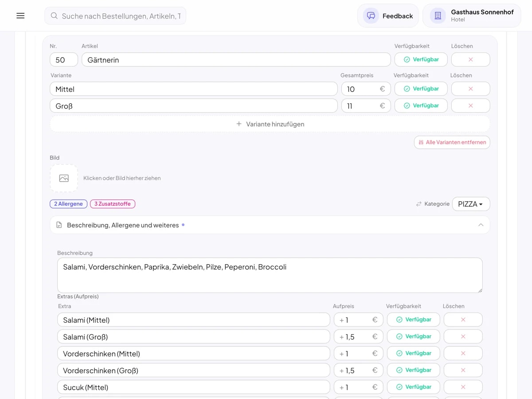The width and height of the screenshot is (532, 399).
Task: Delete the Salami (Groß) extra
Action: (463, 336)
